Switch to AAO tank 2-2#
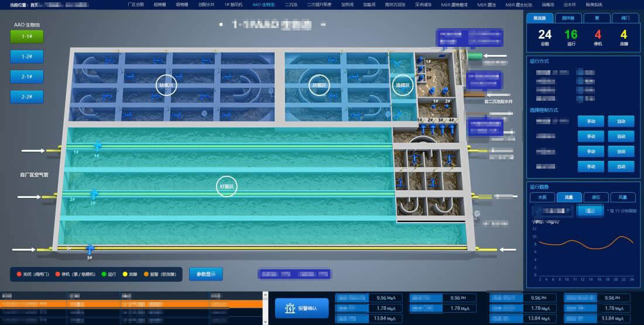 27,97
